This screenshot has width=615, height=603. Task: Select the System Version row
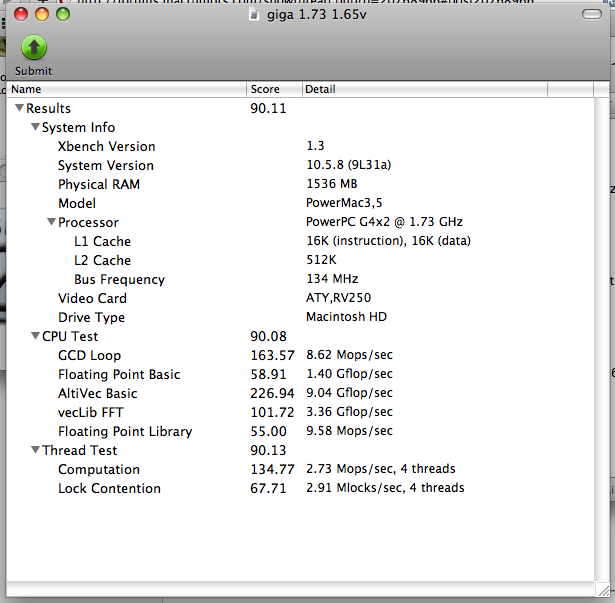pos(300,165)
